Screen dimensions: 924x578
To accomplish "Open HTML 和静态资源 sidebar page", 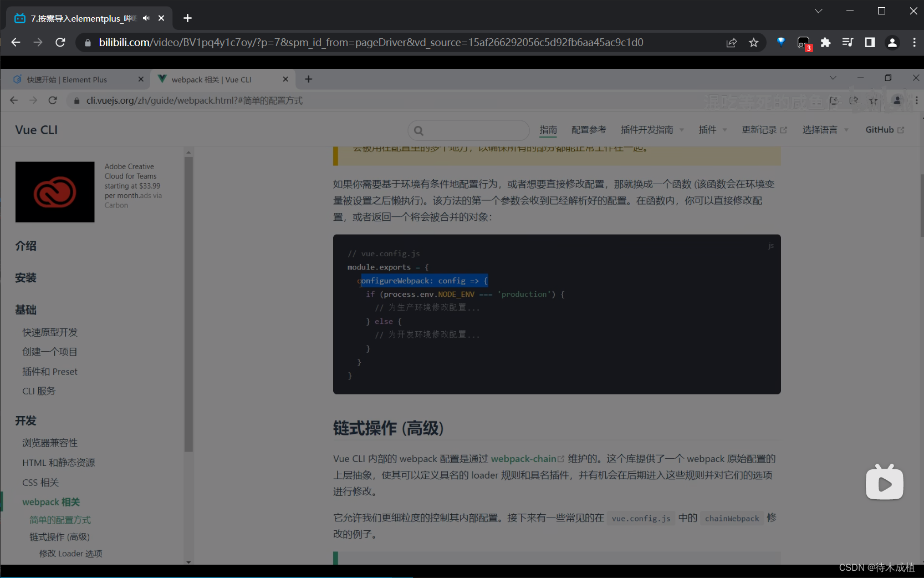I will coord(59,463).
